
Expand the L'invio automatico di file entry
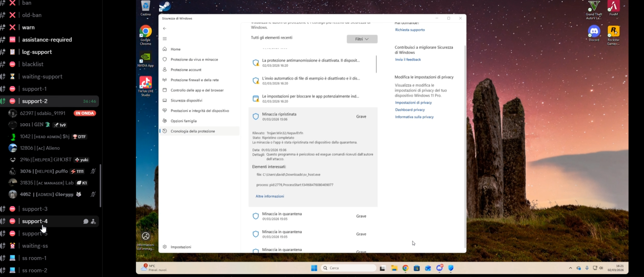click(313, 81)
